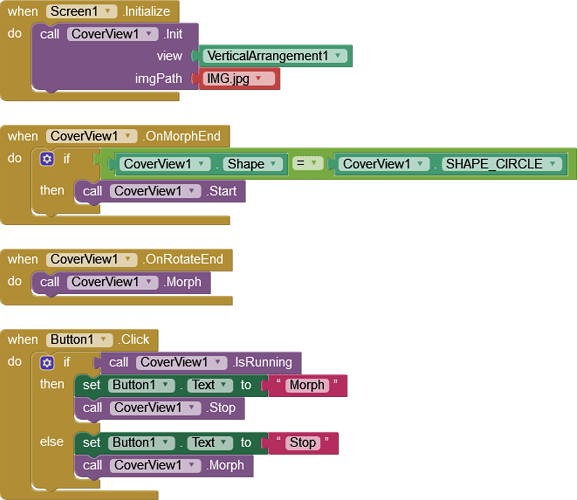The width and height of the screenshot is (577, 500).
Task: Select the call CoverView1.Start block
Action: tap(160, 191)
